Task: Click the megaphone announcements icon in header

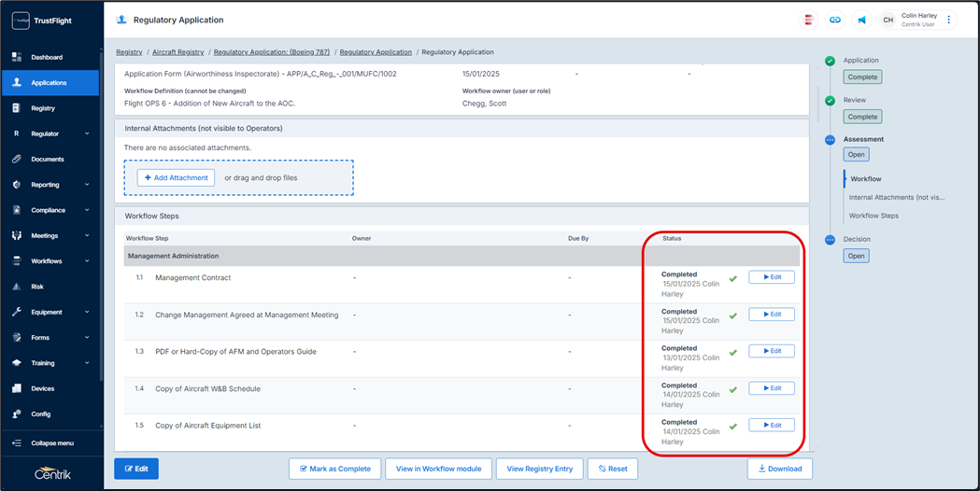Action: [x=861, y=20]
